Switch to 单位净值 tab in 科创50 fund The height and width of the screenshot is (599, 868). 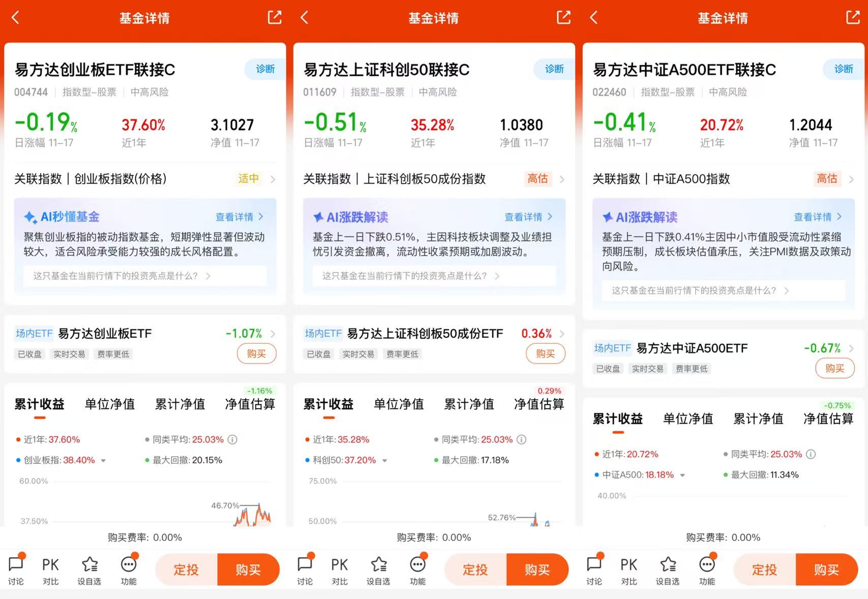tap(399, 404)
